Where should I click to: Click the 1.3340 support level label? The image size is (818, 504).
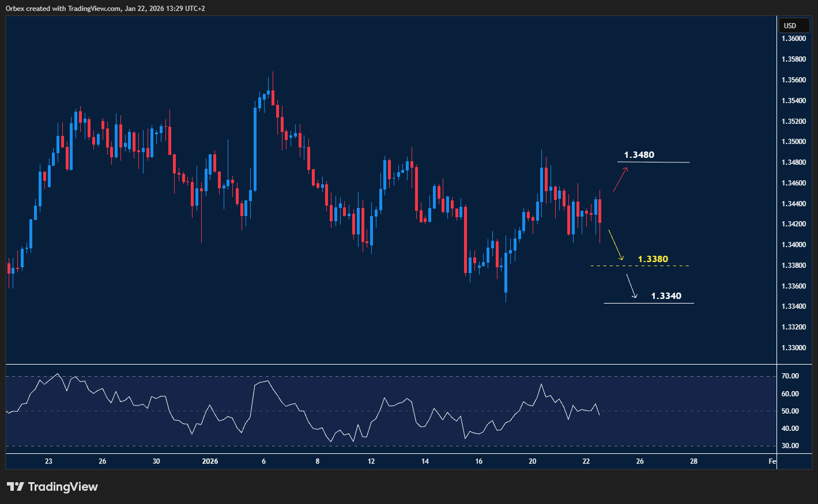(x=666, y=296)
